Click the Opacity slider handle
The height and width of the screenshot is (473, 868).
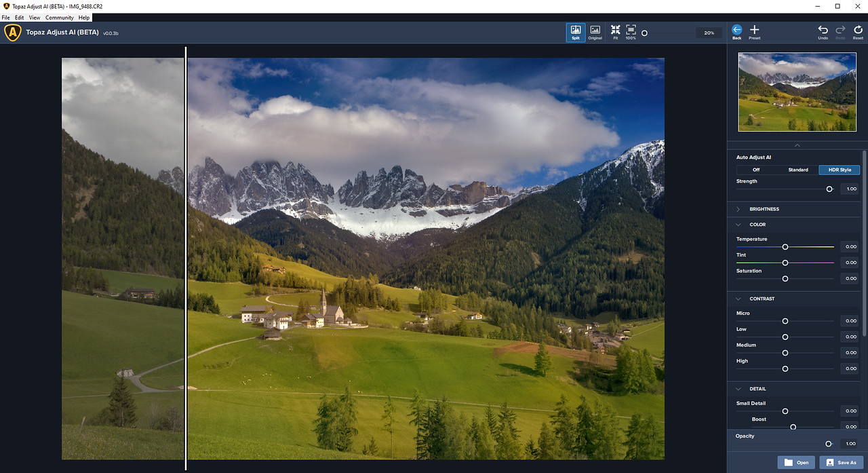click(x=828, y=444)
